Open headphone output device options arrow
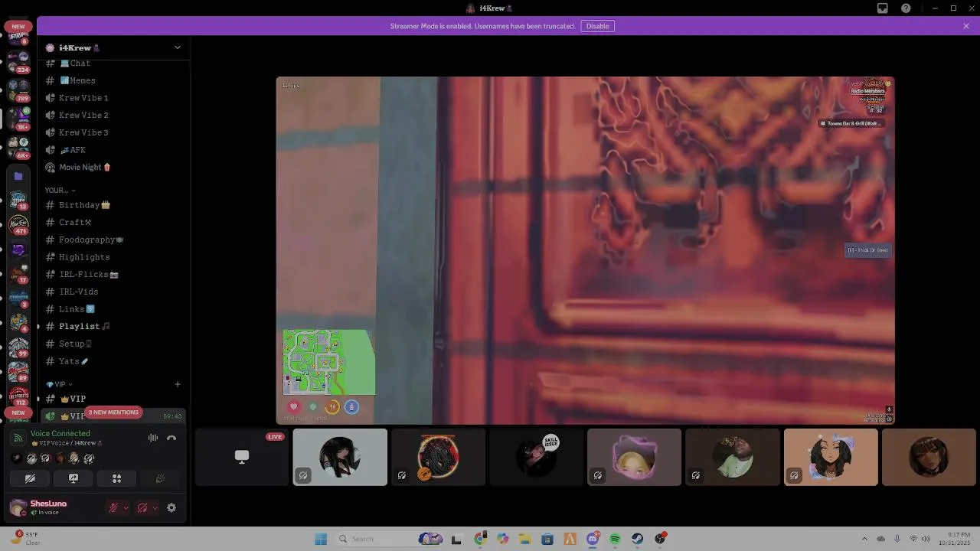The height and width of the screenshot is (551, 980). [155, 507]
